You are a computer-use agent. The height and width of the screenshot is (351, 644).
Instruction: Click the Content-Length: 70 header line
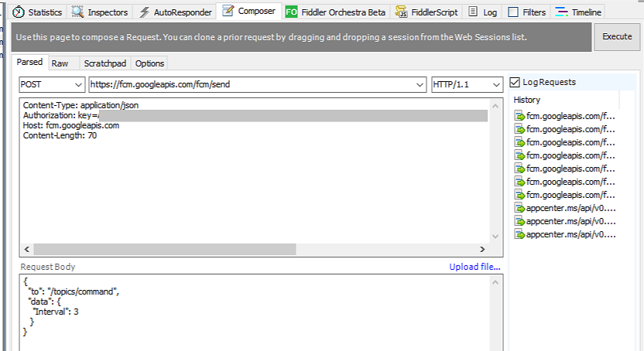click(x=60, y=136)
